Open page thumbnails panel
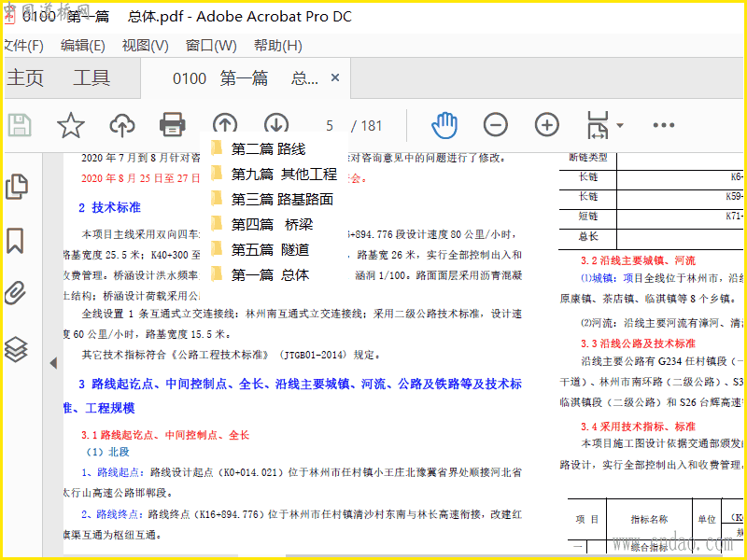The height and width of the screenshot is (560, 747). click(17, 186)
